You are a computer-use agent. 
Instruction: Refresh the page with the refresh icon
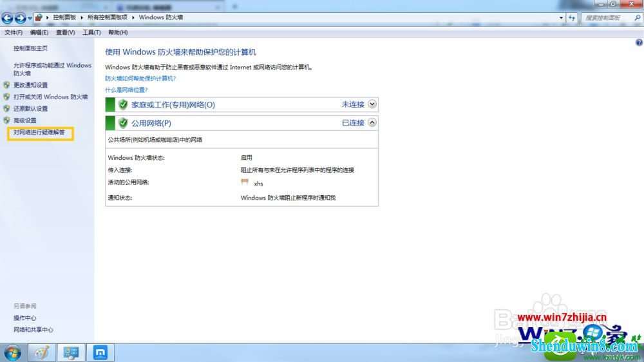coord(572,17)
